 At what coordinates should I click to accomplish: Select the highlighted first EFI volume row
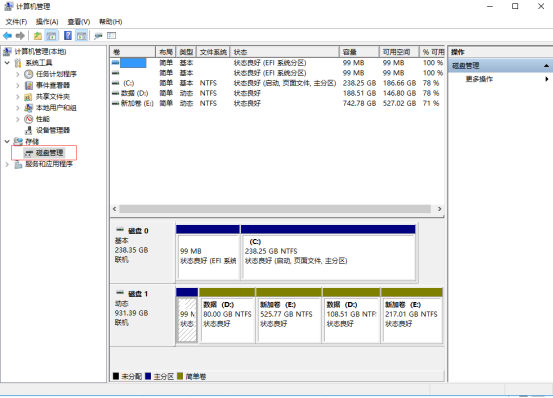tap(277, 63)
